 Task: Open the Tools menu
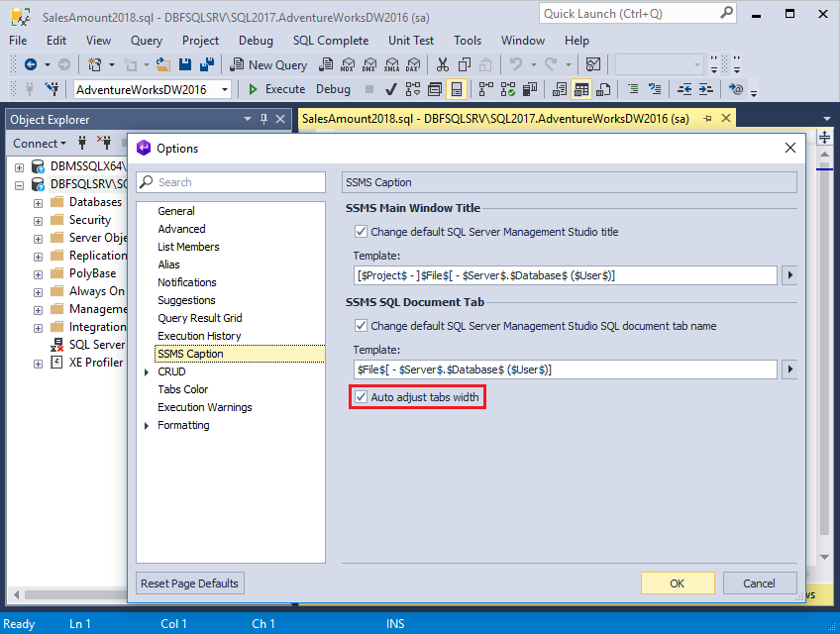[x=468, y=41]
